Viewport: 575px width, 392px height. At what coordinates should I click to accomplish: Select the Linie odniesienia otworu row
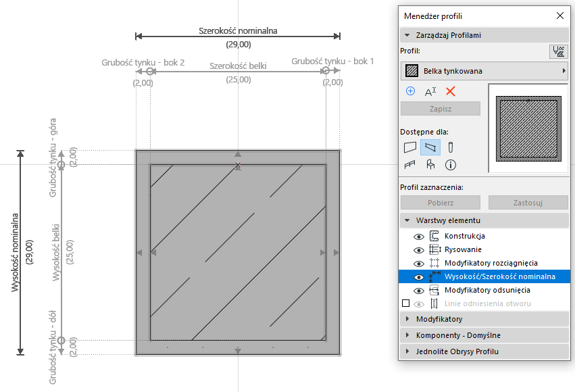coord(484,303)
